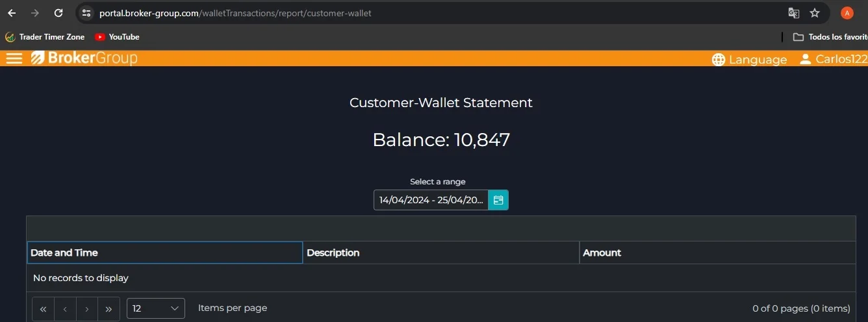
Task: Go to next page of results
Action: tap(87, 309)
